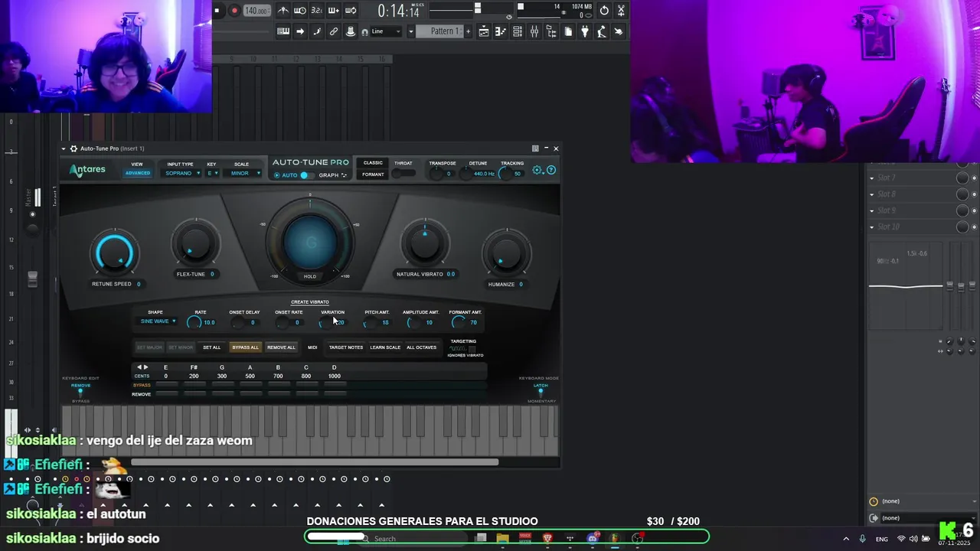Stop playback in FL Studio transport

217,11
